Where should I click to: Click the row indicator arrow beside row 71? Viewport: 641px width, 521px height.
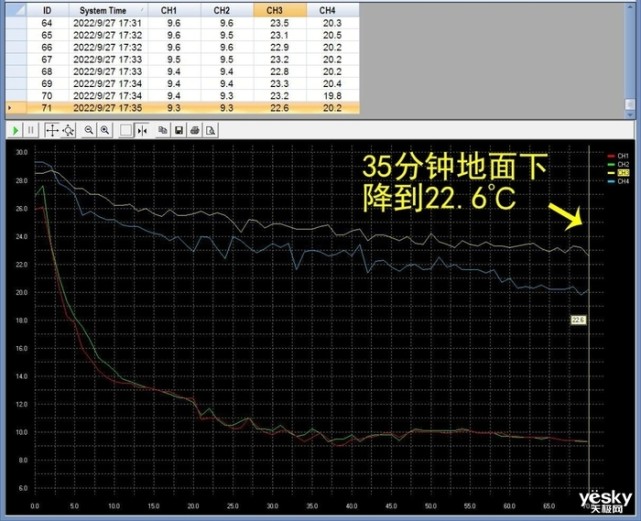pos(10,108)
